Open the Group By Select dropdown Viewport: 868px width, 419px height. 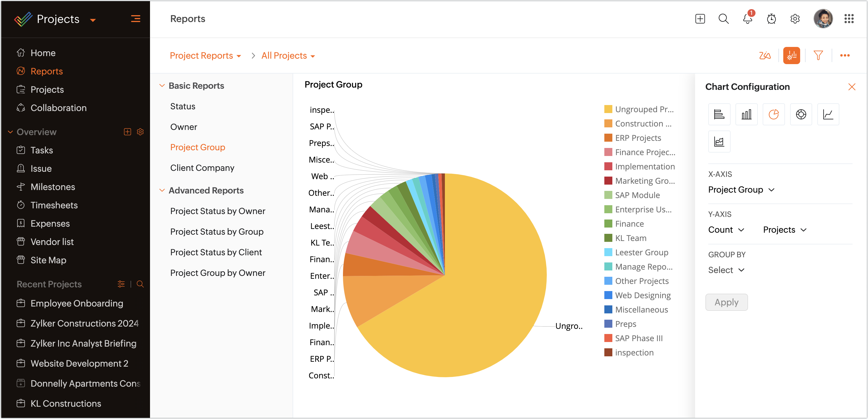726,270
